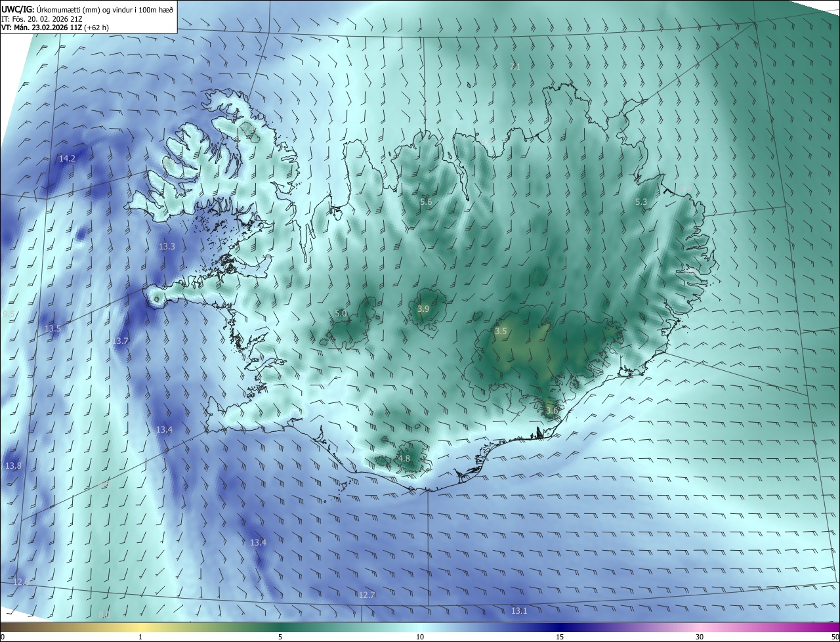Click the 5.3 value label on the map
The width and height of the screenshot is (840, 642).
(x=642, y=202)
